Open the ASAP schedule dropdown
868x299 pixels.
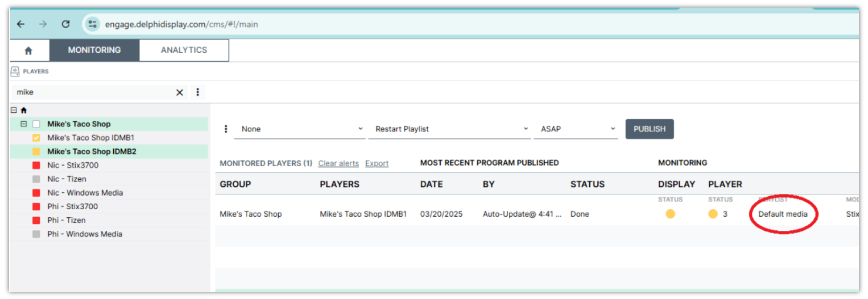[x=575, y=129]
